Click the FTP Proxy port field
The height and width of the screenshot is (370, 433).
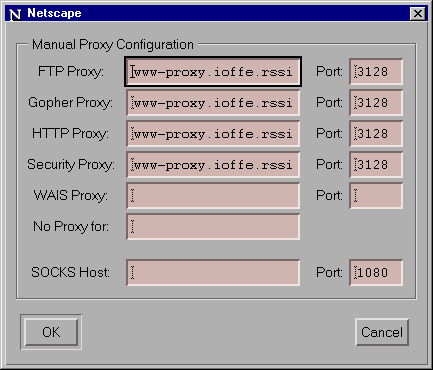point(376,72)
